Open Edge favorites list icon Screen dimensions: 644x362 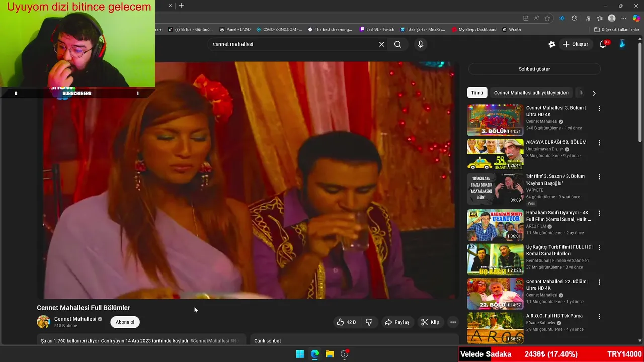pyautogui.click(x=599, y=18)
